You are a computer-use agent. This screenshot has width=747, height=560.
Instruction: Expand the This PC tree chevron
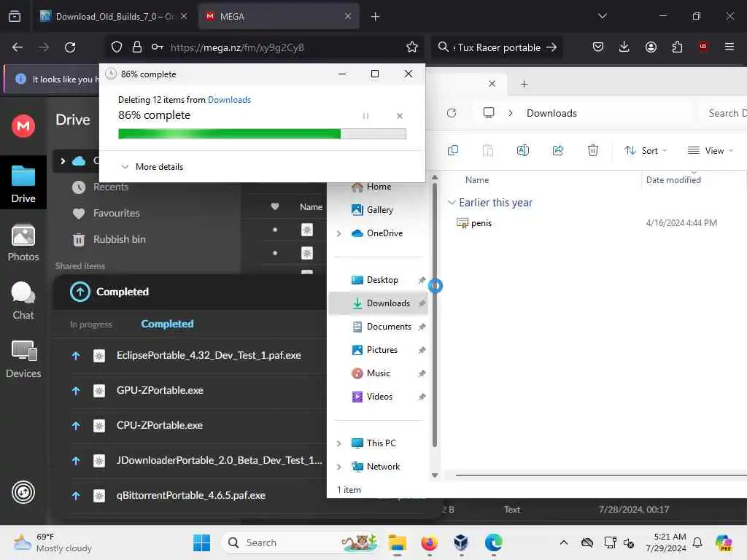(338, 443)
